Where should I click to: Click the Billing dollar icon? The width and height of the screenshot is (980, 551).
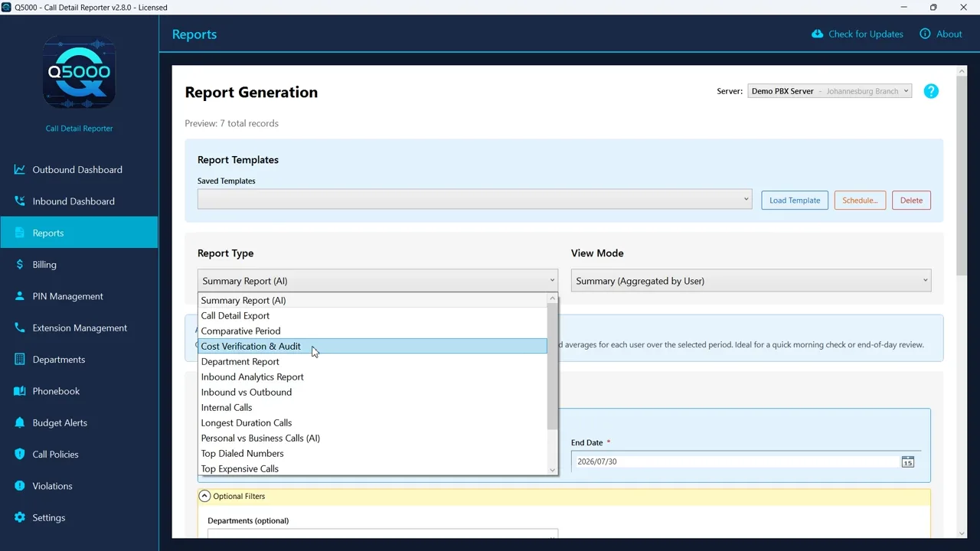pos(20,265)
